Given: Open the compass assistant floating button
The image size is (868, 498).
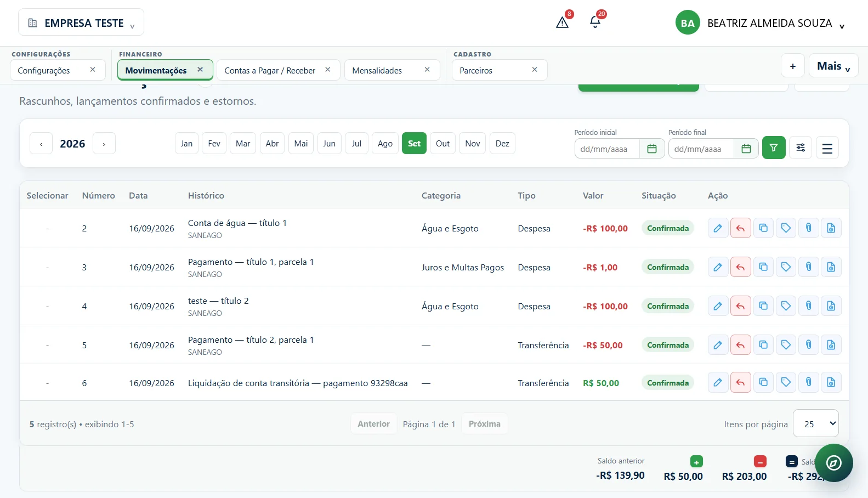Looking at the screenshot, I should pos(833,463).
